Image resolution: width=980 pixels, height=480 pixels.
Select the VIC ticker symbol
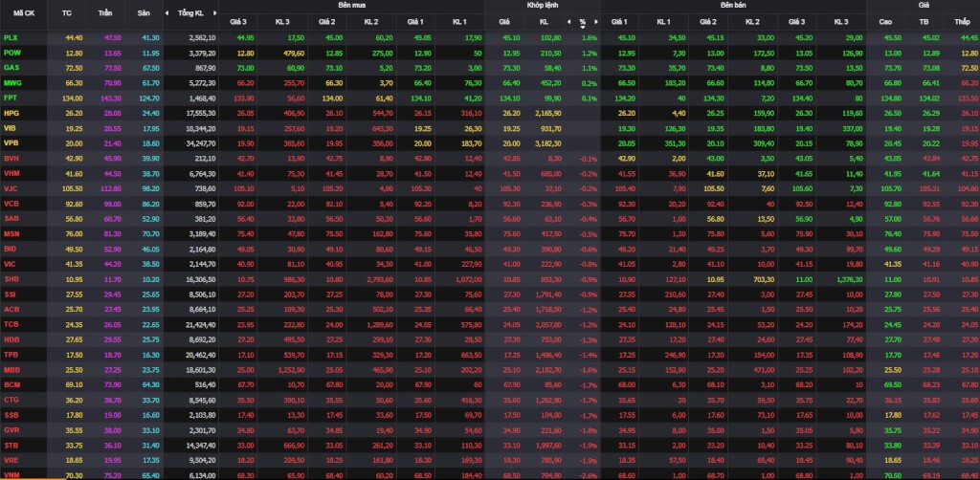pyautogui.click(x=10, y=264)
